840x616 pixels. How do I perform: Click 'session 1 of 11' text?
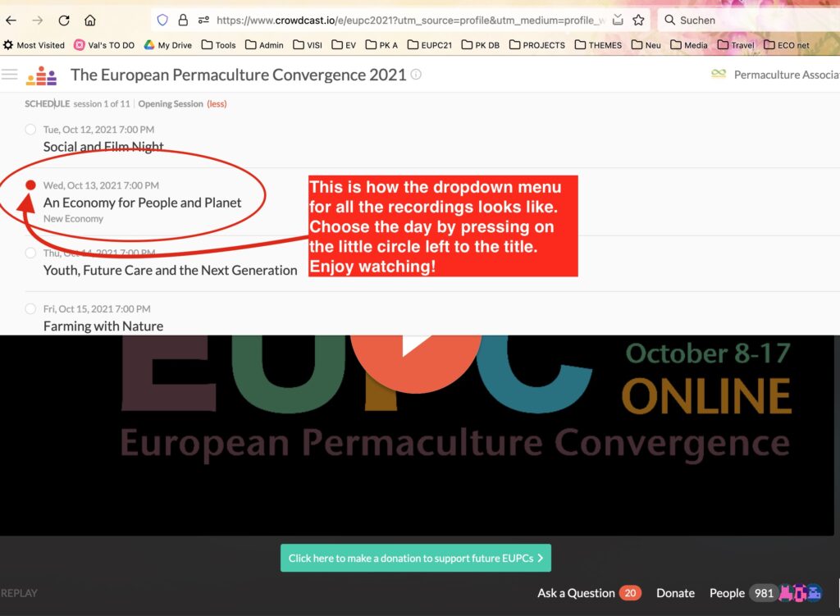(102, 104)
